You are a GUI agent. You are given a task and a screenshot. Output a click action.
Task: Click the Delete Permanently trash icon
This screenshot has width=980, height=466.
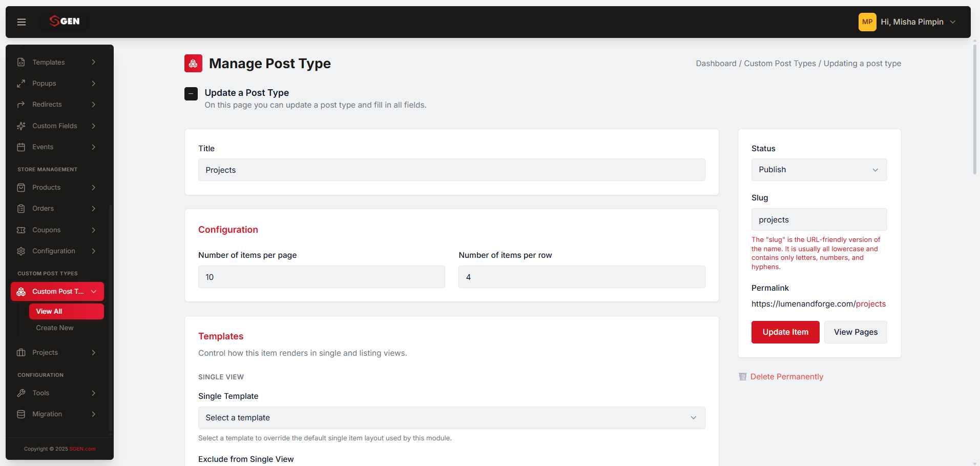point(743,377)
